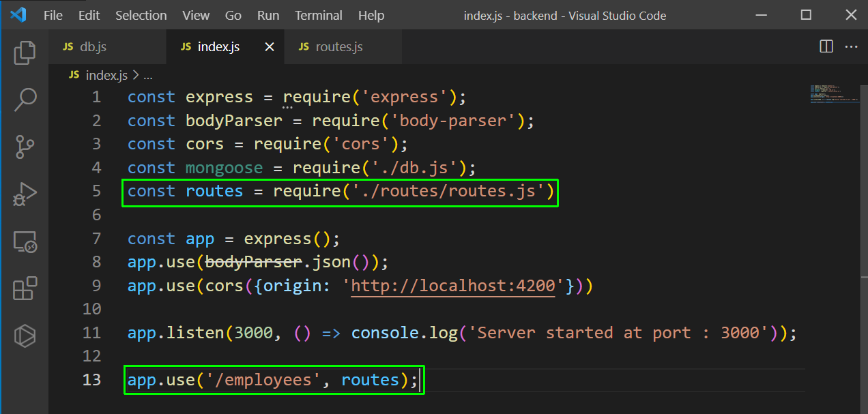868x414 pixels.
Task: Click 3000 port number in app.listen
Action: click(x=254, y=333)
